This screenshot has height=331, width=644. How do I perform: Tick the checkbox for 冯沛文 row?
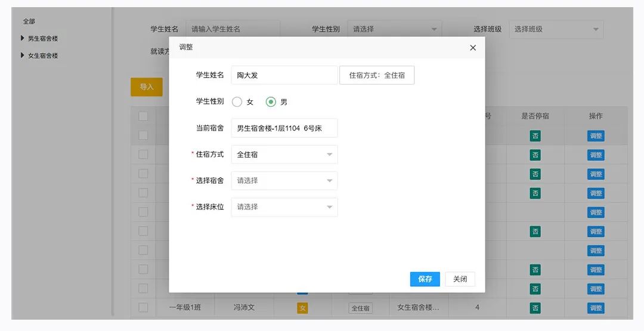(x=143, y=308)
